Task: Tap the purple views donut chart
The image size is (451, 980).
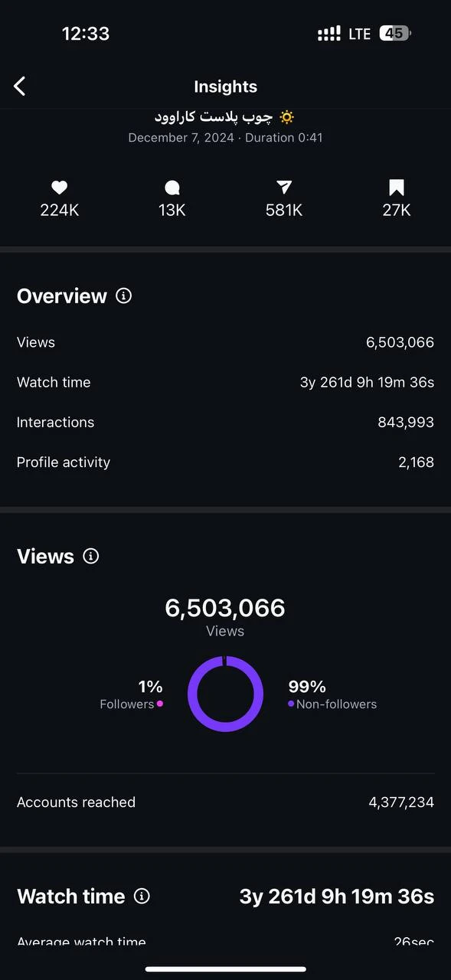Action: coord(225,694)
